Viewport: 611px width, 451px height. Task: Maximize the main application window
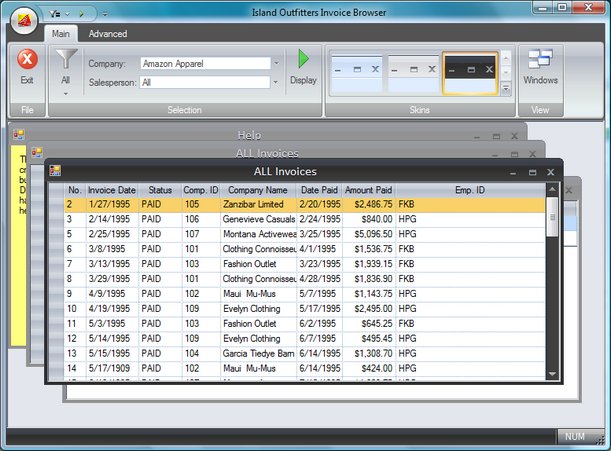tap(562, 7)
